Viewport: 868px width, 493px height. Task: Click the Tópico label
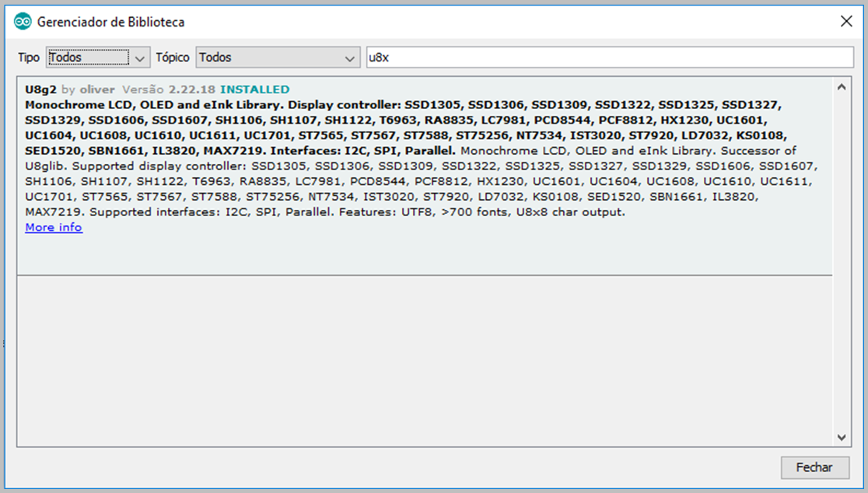point(172,58)
